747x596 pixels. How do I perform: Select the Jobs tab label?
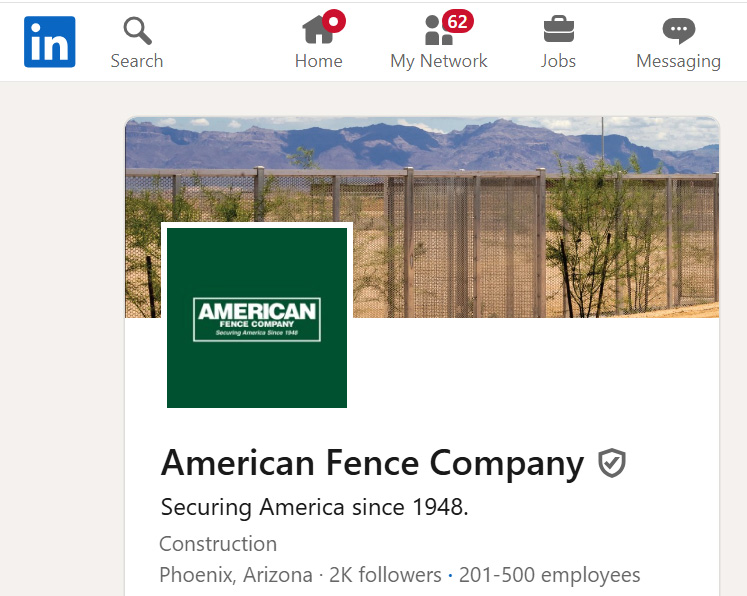coord(558,61)
